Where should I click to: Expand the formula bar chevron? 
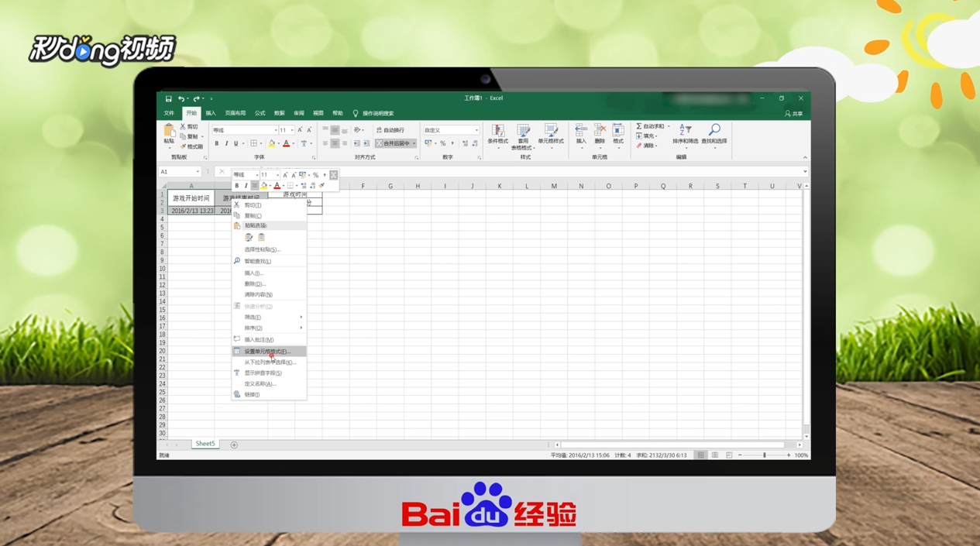(x=805, y=172)
